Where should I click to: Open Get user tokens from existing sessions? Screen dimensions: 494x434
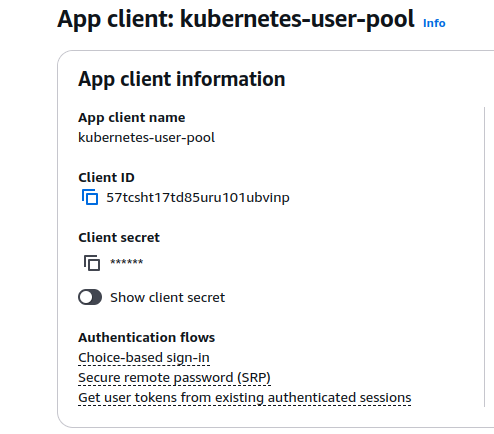(245, 398)
